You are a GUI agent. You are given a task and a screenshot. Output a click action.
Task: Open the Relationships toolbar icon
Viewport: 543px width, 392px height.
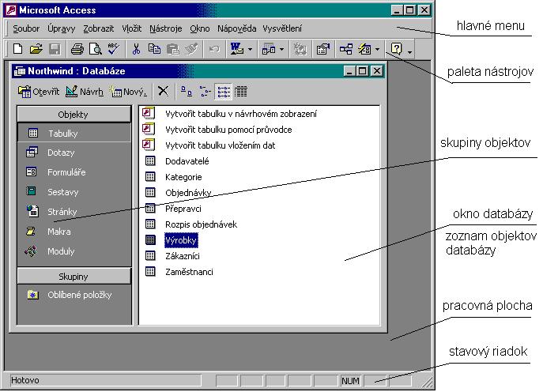pyautogui.click(x=345, y=49)
